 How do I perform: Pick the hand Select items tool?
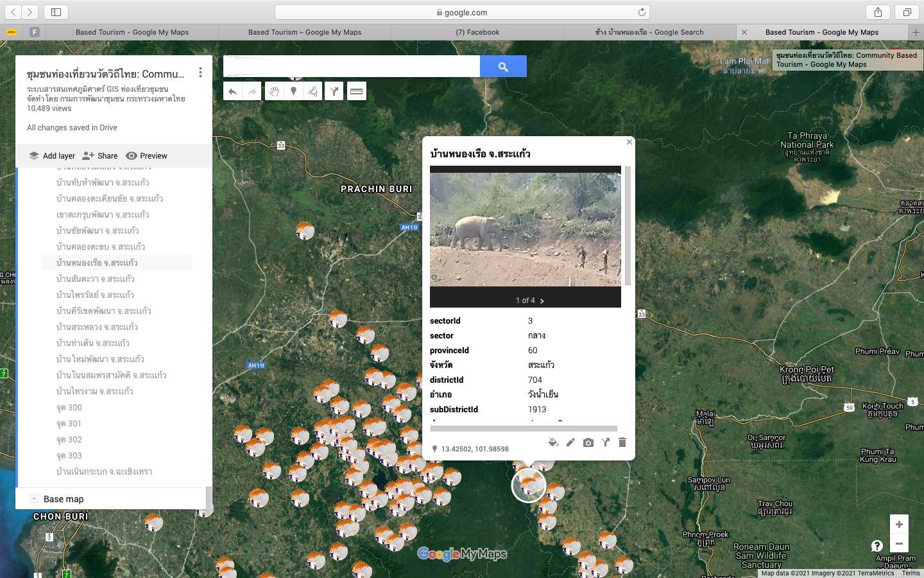273,91
